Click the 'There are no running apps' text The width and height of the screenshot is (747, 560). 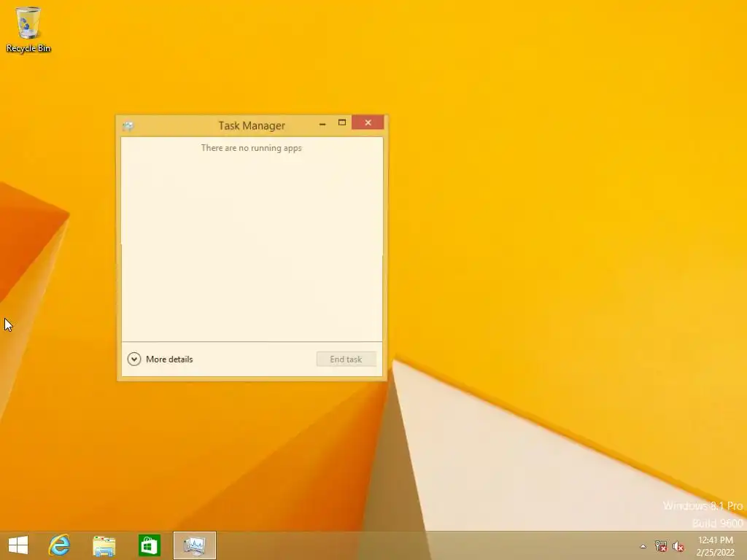(252, 148)
